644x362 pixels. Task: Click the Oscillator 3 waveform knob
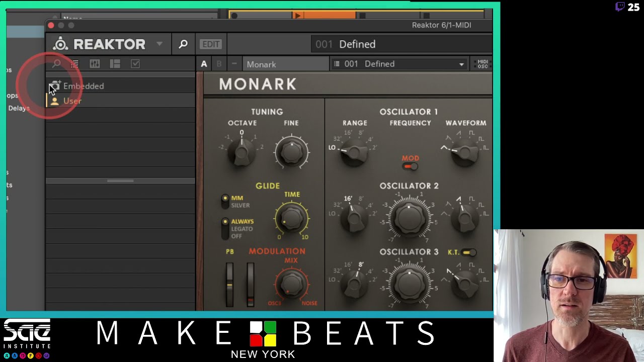[x=464, y=284]
